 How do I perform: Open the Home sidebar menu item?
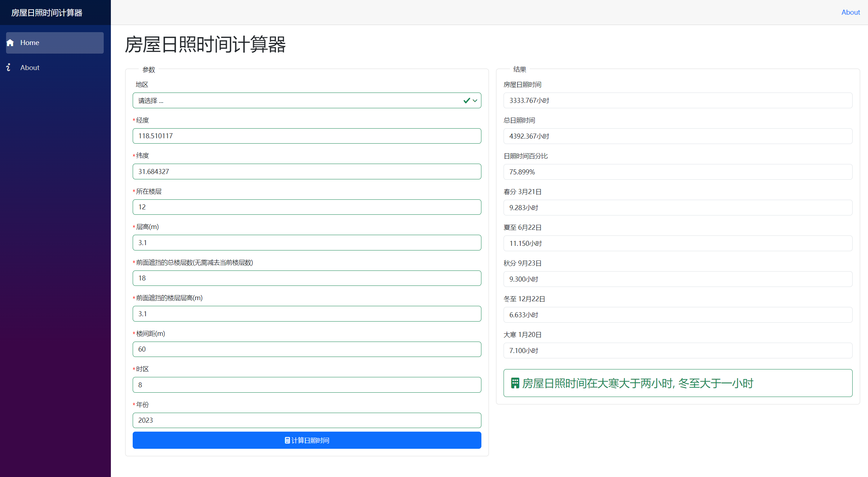point(55,43)
